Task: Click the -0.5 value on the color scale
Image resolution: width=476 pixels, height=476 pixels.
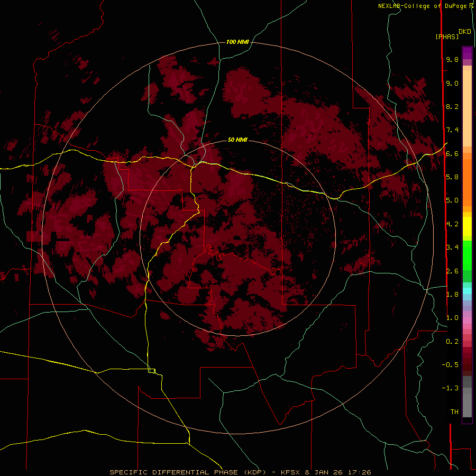Action: pos(450,364)
